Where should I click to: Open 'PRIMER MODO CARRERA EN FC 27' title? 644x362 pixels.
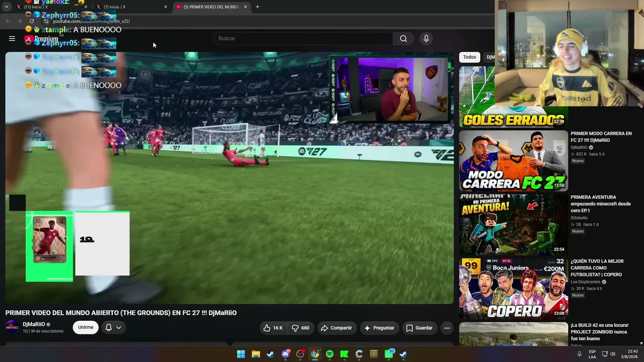click(601, 137)
